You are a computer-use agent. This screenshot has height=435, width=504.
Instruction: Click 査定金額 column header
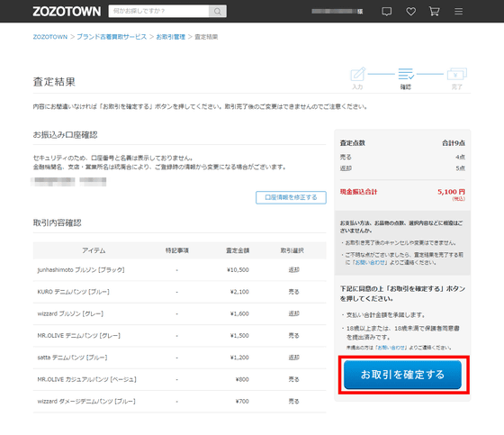coord(238,250)
